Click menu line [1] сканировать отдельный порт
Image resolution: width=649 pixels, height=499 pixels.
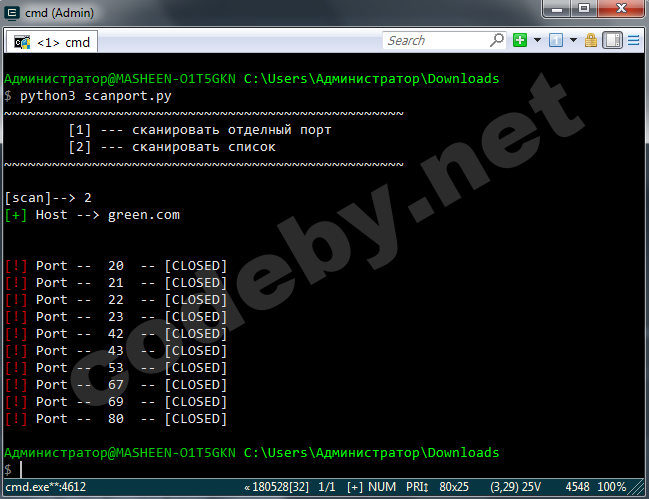200,130
